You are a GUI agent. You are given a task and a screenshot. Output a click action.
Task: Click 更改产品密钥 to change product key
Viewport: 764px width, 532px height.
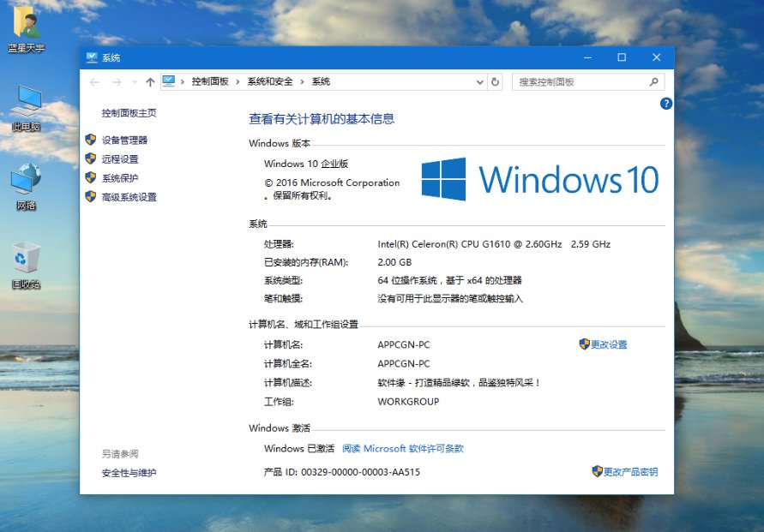click(x=627, y=471)
